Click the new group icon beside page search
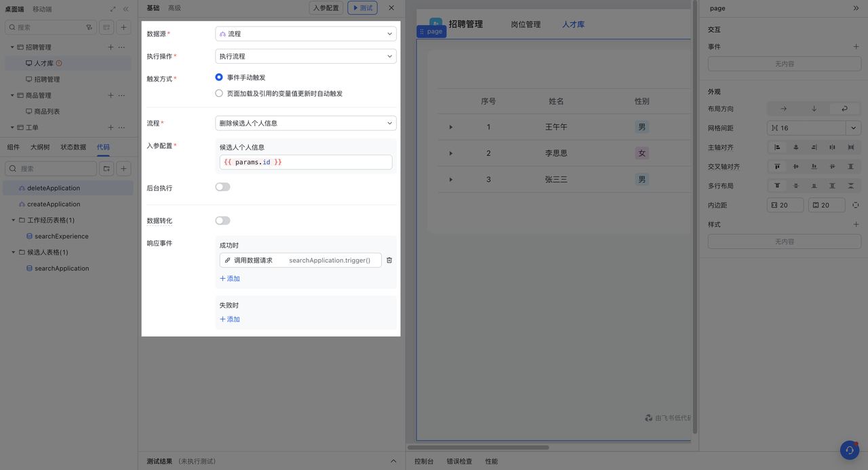 pos(106,27)
